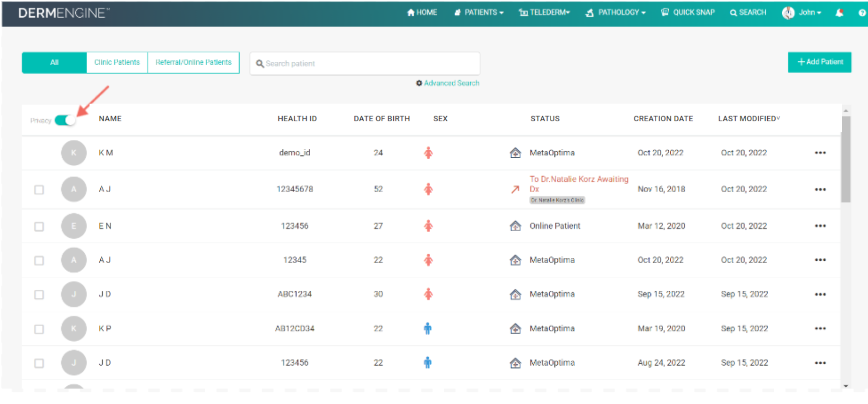868x404 pixels.
Task: Open the help question mark icon
Action: pos(861,13)
